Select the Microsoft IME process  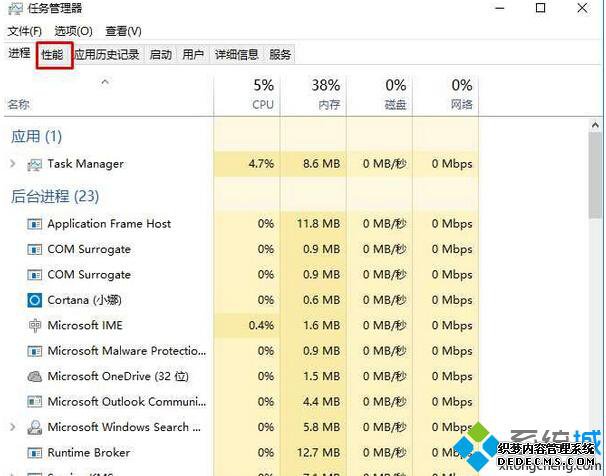(x=85, y=326)
